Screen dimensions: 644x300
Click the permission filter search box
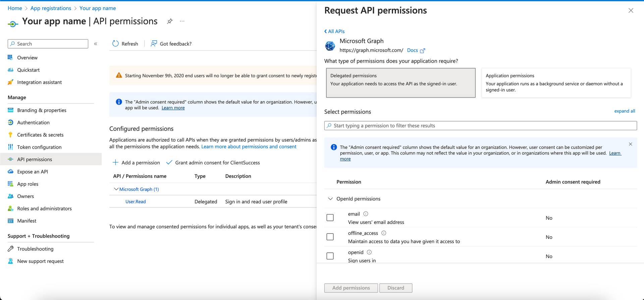pos(480,126)
